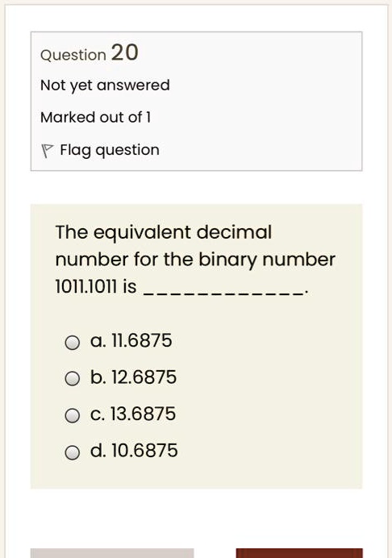
Task: Choose the radio button for option c
Action: point(73,415)
